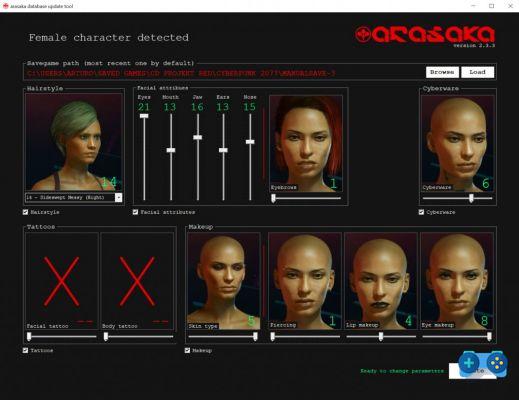Click the Nose value 15
The width and height of the screenshot is (519, 400).
coord(249,107)
